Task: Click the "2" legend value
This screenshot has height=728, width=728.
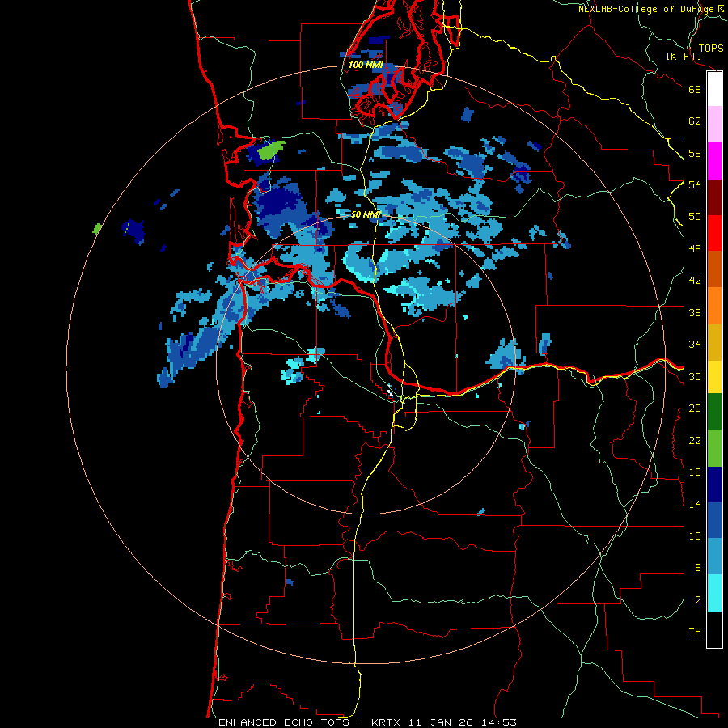Action: point(698,600)
